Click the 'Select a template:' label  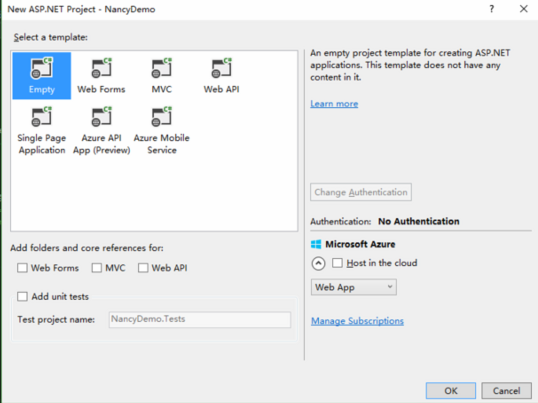[50, 37]
